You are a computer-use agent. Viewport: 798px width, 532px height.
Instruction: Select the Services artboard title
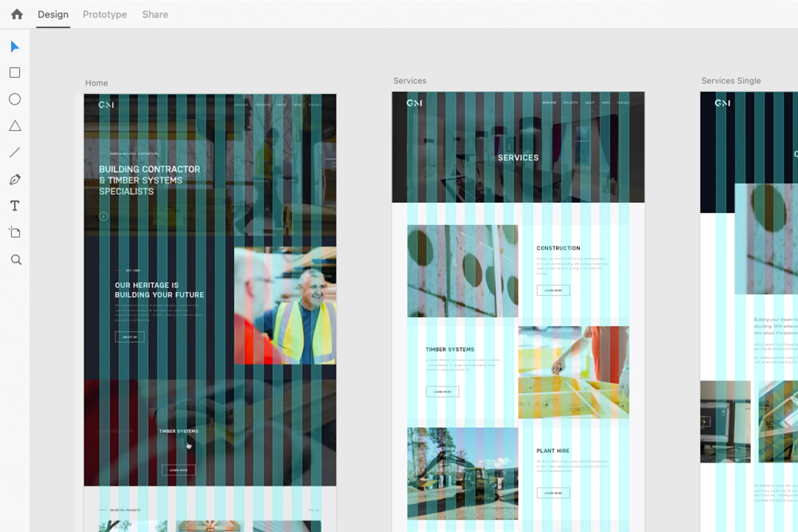point(410,81)
